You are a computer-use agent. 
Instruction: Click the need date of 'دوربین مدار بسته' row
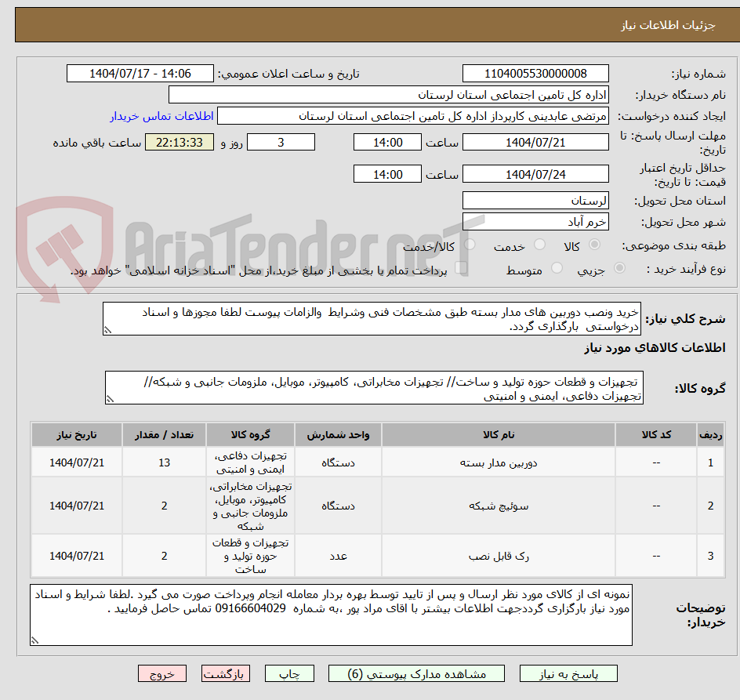77,462
